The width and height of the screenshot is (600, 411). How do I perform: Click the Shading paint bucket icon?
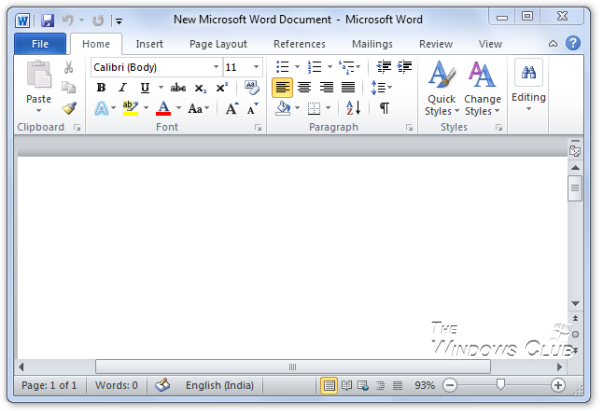pyautogui.click(x=283, y=108)
